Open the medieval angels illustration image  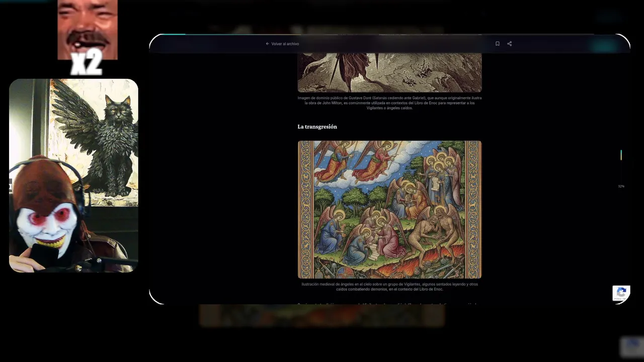(389, 209)
